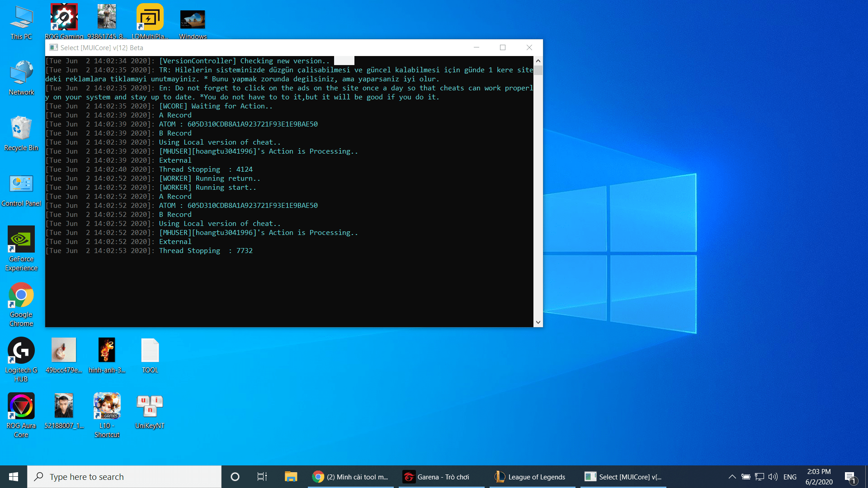Click the console scrollbar up arrow
The height and width of the screenshot is (488, 868).
point(538,61)
